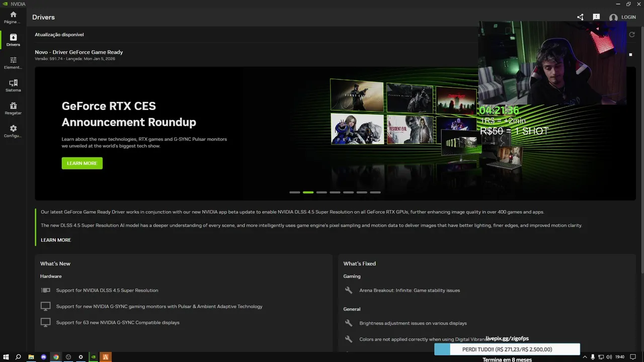Image resolution: width=644 pixels, height=362 pixels.
Task: Click "Arena Breakout: Infinite: Game stability issues"
Action: pos(410,290)
